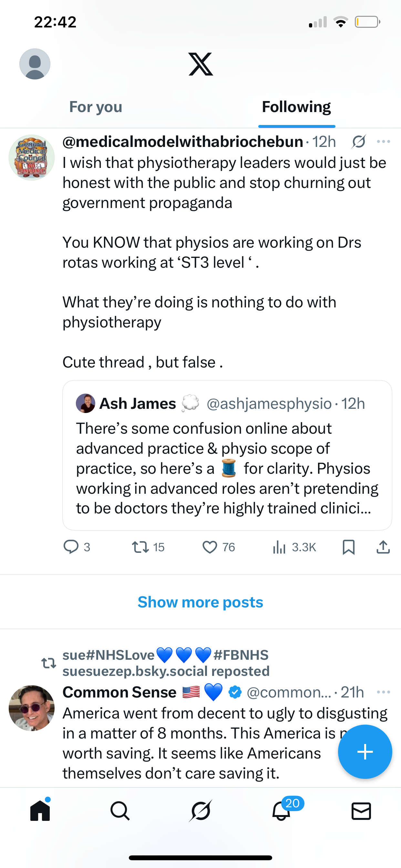Like the physiotherapy leaders post
Screen dimensions: 401x868
[x=210, y=547]
